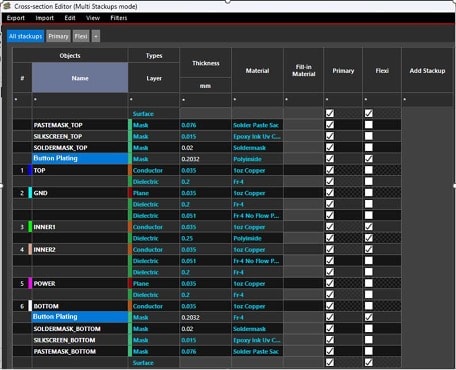456x370 pixels.
Task: Click Polyimide material of upper Button Plating
Action: click(x=257, y=159)
